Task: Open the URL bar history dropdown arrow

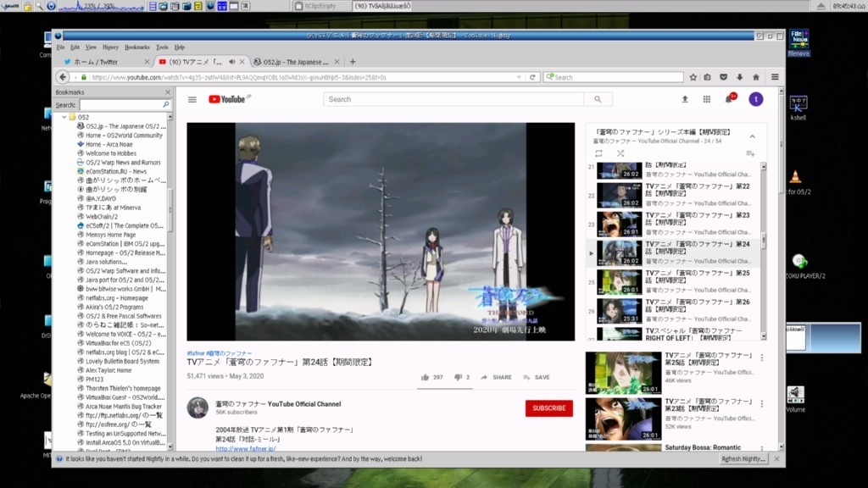Action: point(519,77)
